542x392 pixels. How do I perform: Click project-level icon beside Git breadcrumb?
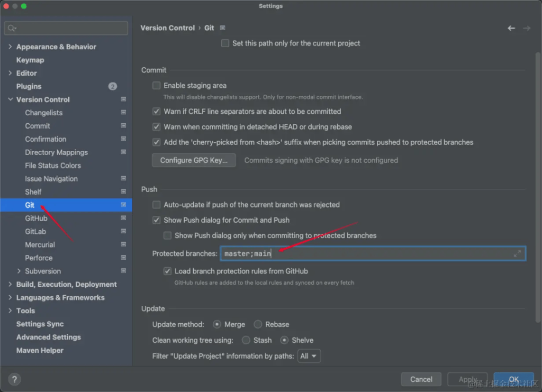click(223, 28)
